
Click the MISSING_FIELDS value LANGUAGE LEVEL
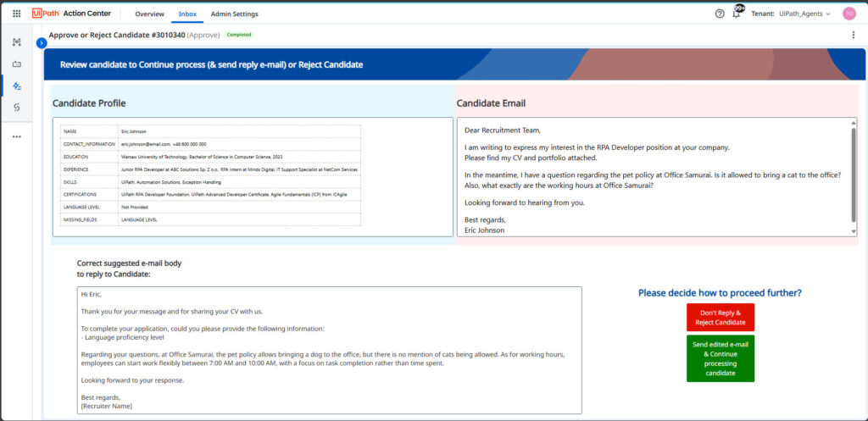click(x=139, y=219)
